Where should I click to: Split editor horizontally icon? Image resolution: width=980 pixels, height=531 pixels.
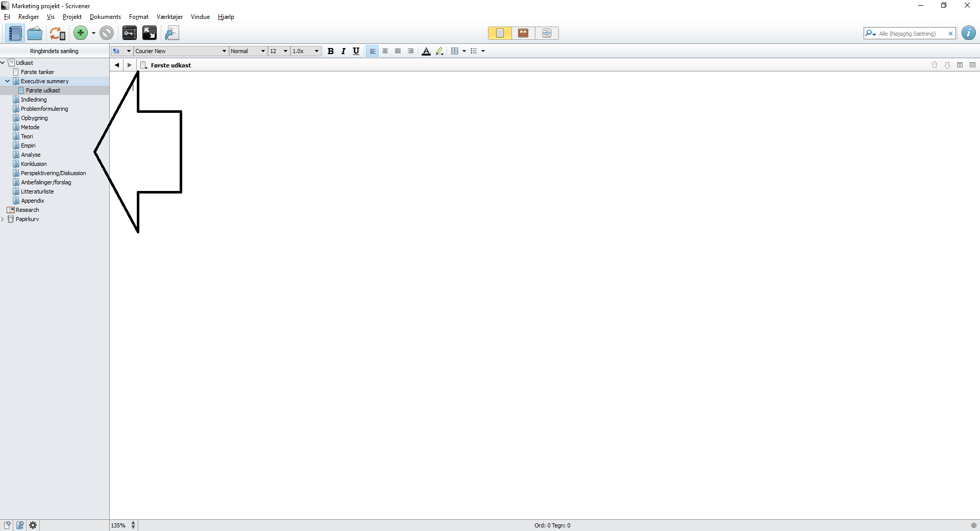973,65
